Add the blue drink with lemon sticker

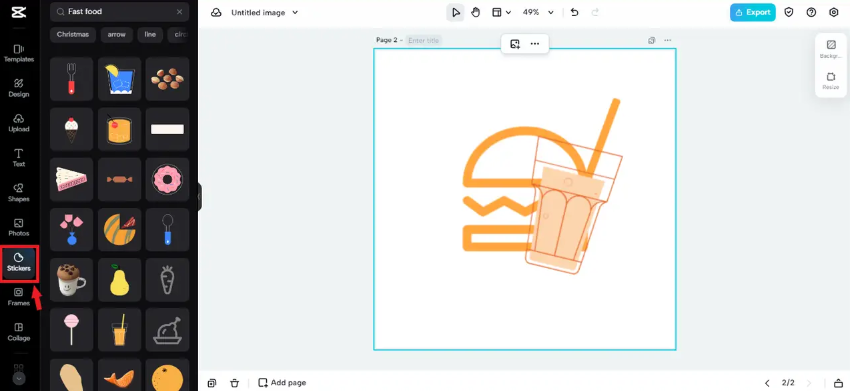[119, 79]
